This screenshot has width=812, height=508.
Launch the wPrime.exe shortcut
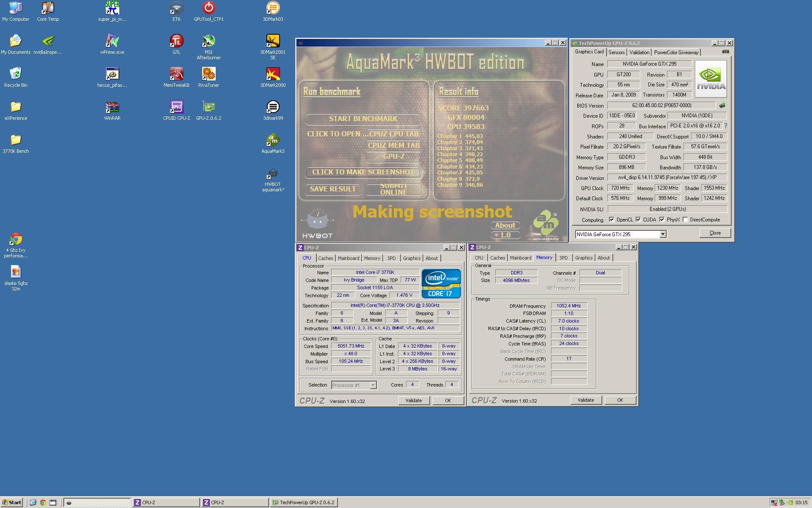tap(112, 44)
